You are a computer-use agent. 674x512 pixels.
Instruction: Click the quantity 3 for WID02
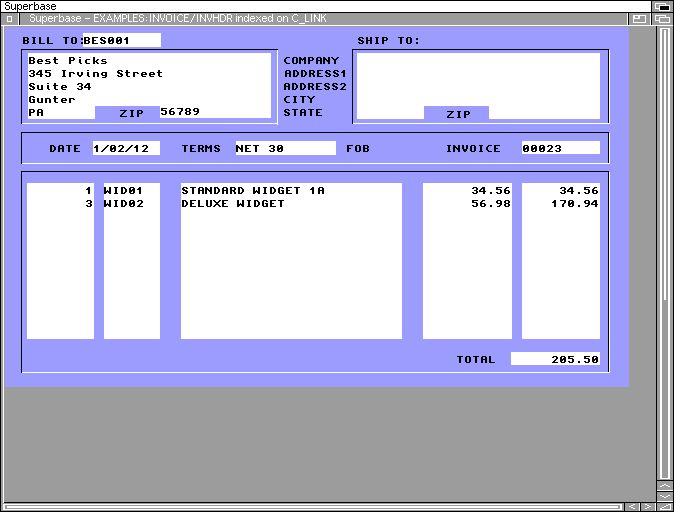[89, 203]
